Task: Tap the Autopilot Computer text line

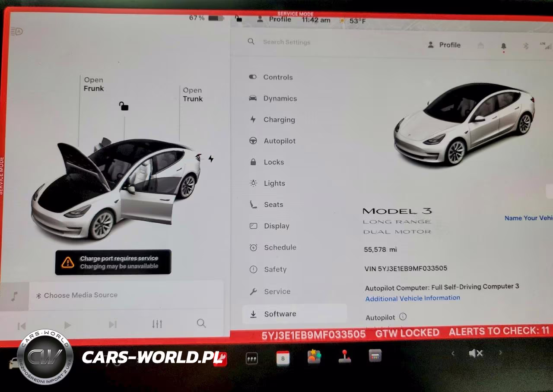Action: (x=442, y=287)
